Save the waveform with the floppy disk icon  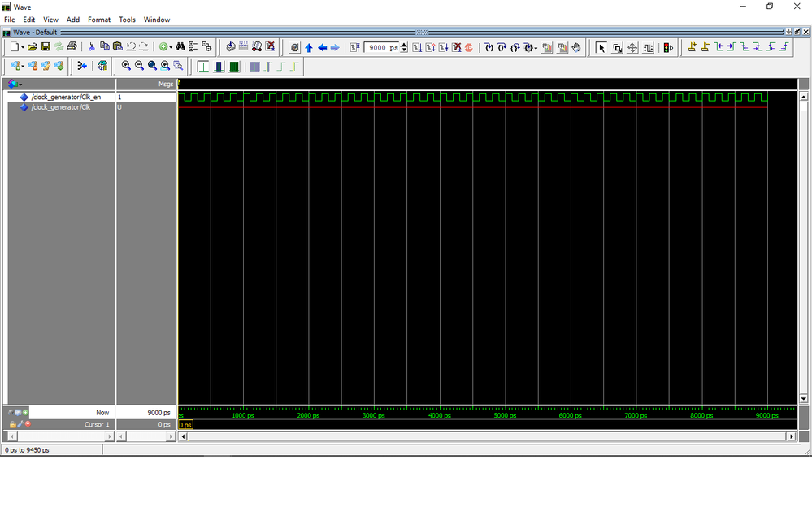tap(46, 47)
